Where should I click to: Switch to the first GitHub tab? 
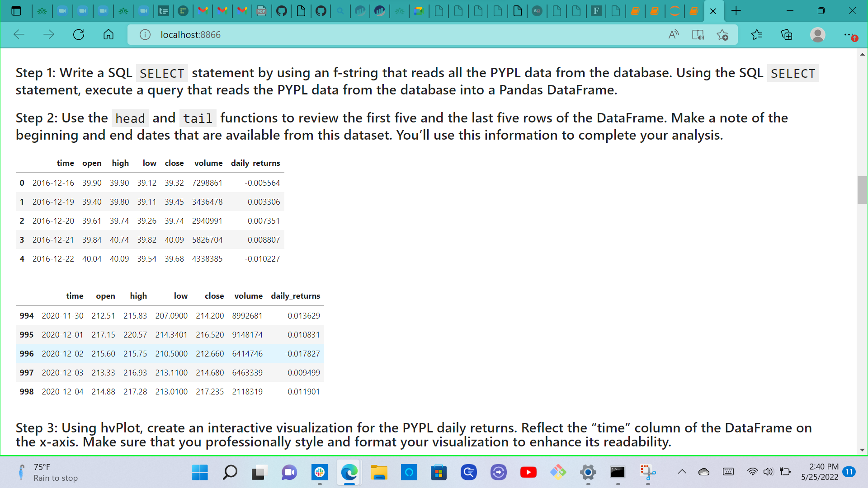pos(282,11)
